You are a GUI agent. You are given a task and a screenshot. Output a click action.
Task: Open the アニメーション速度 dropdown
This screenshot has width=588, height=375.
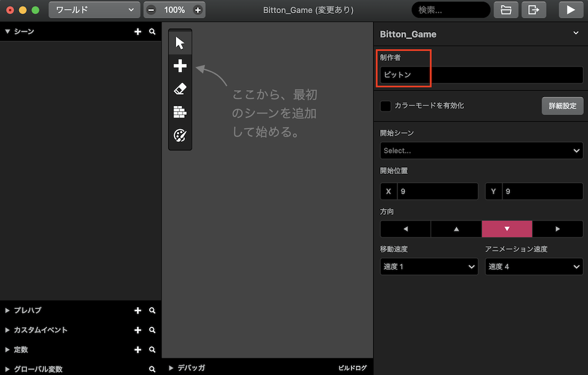click(x=534, y=266)
